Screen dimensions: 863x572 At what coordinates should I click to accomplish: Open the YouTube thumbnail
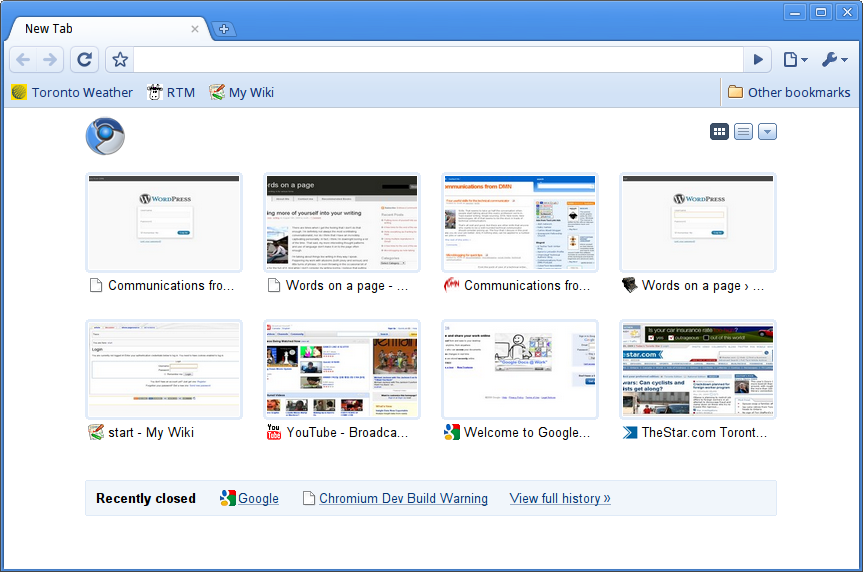click(x=341, y=370)
